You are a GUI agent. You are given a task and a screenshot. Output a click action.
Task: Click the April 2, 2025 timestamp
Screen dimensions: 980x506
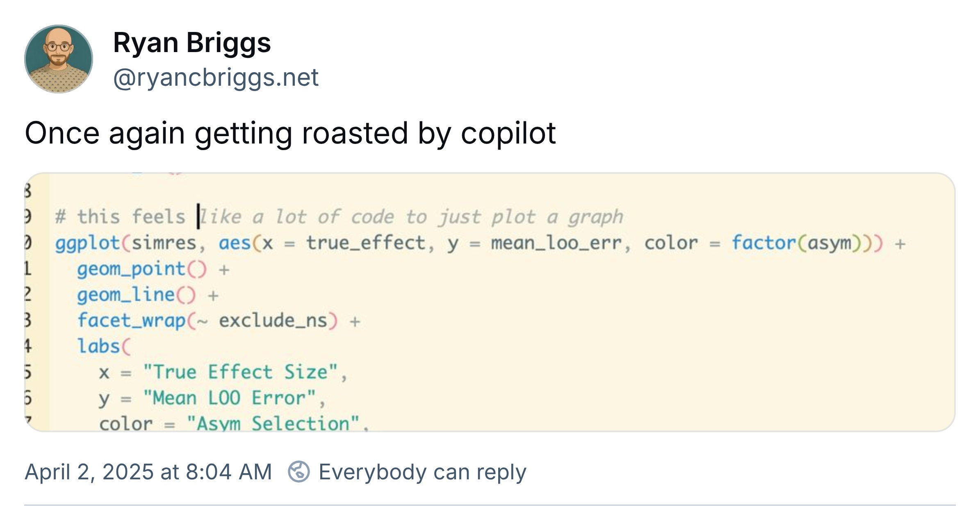[148, 472]
